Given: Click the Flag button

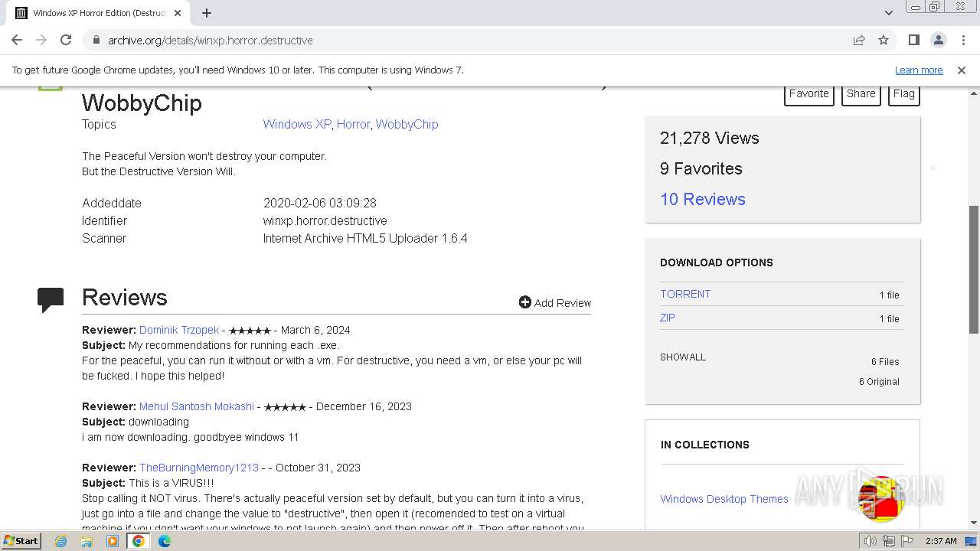Looking at the screenshot, I should pos(904,94).
